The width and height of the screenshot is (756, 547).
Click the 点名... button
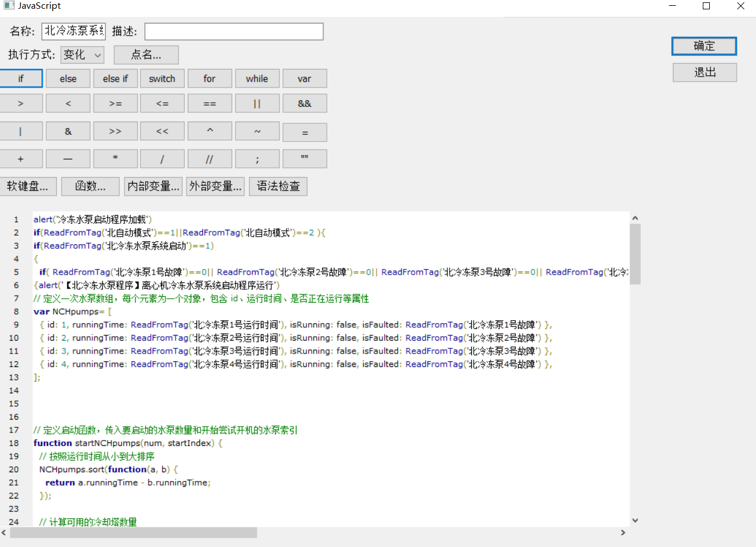coord(146,55)
